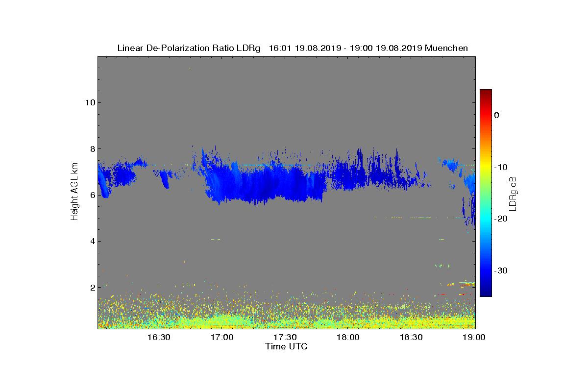Click the "-20" colorbar tick label
The width and height of the screenshot is (588, 392).
pos(502,219)
